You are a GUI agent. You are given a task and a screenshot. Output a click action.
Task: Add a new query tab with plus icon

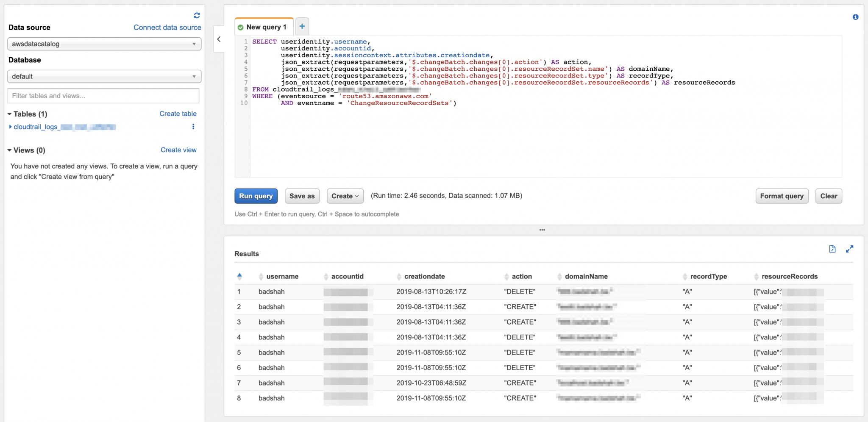click(x=302, y=26)
